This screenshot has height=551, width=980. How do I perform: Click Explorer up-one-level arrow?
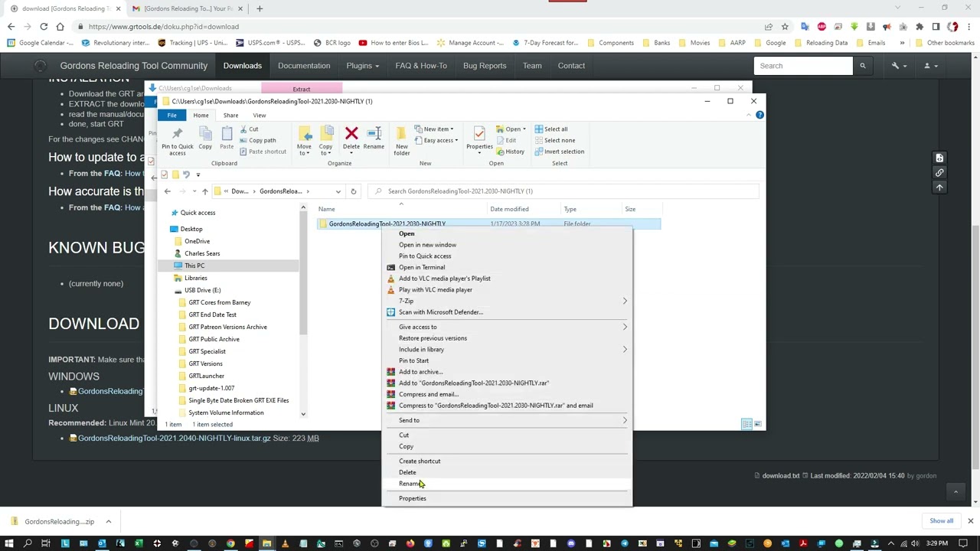(x=204, y=191)
